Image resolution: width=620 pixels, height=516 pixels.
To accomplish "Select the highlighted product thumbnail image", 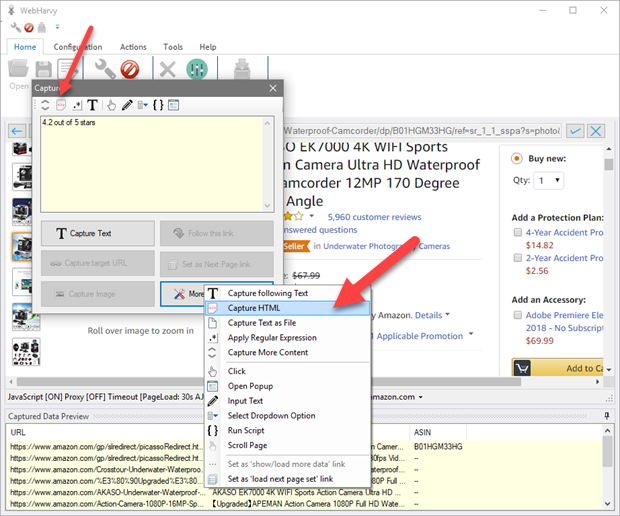I will click(19, 246).
